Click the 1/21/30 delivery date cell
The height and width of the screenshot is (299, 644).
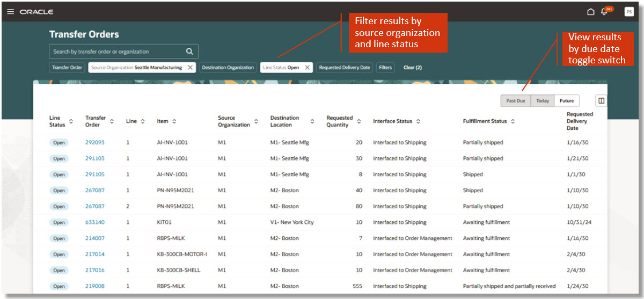[x=577, y=158]
